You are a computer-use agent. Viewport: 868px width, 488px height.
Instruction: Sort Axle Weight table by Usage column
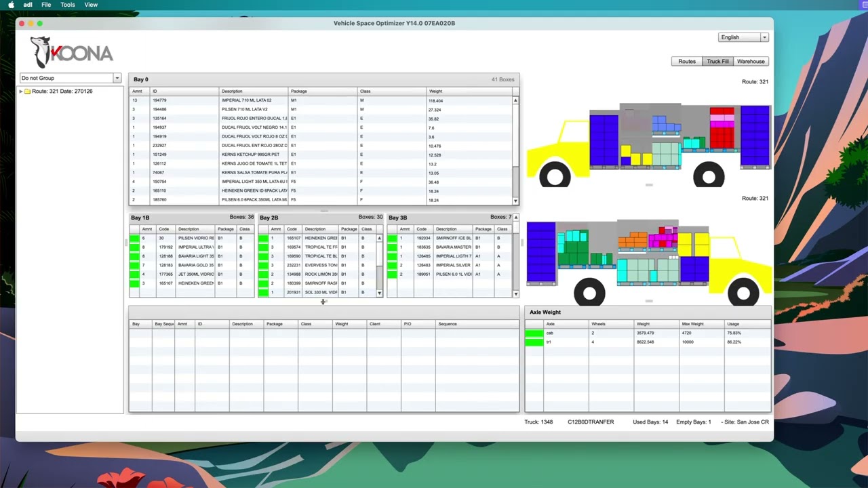click(747, 324)
